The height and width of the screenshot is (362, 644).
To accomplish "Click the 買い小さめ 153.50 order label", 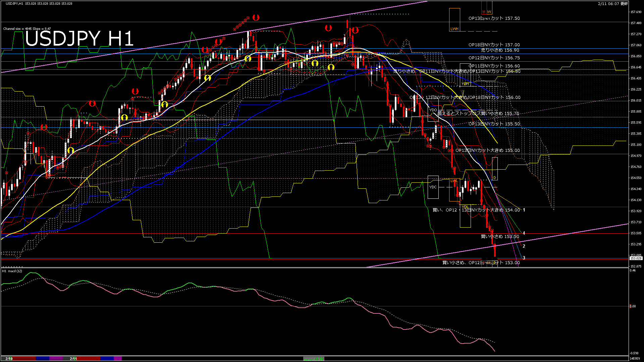I will click(x=500, y=237).
